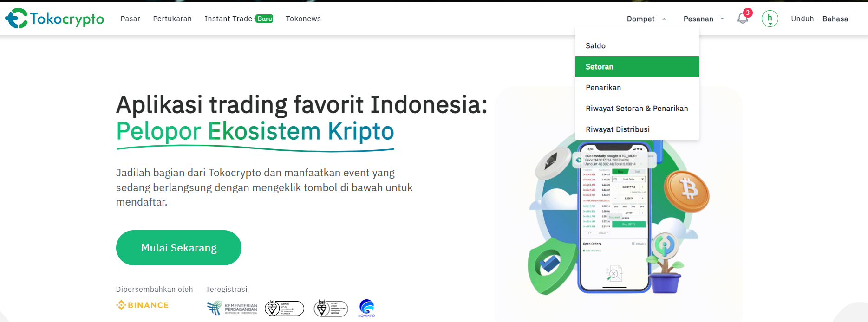Go to Instant Trade page
868x322 pixels.
pos(239,19)
